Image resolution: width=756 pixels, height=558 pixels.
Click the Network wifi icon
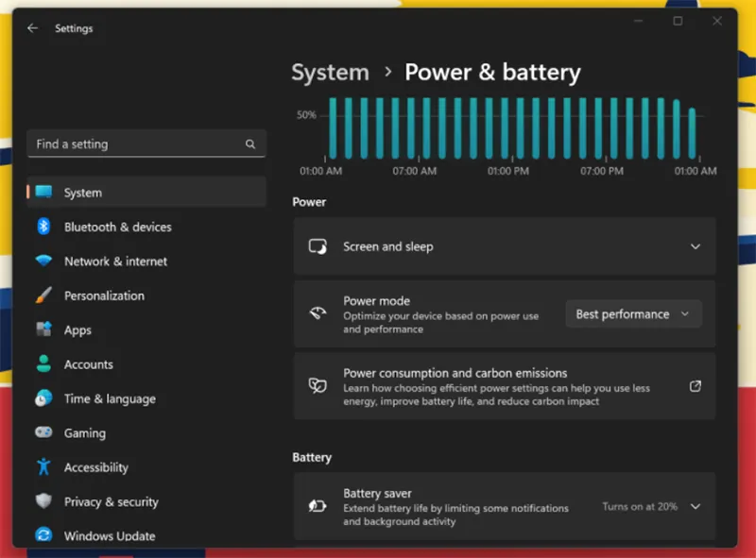coord(43,261)
